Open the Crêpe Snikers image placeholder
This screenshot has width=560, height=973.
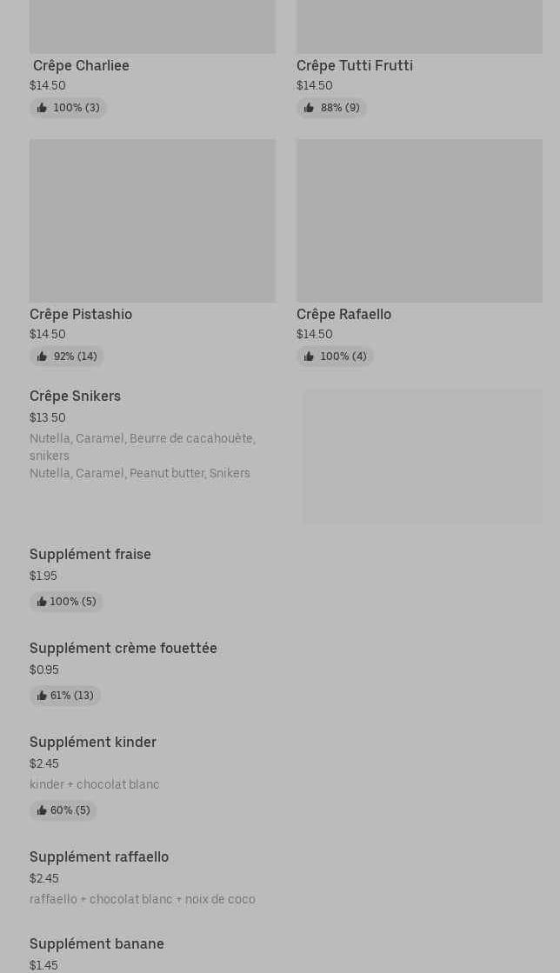tap(423, 457)
